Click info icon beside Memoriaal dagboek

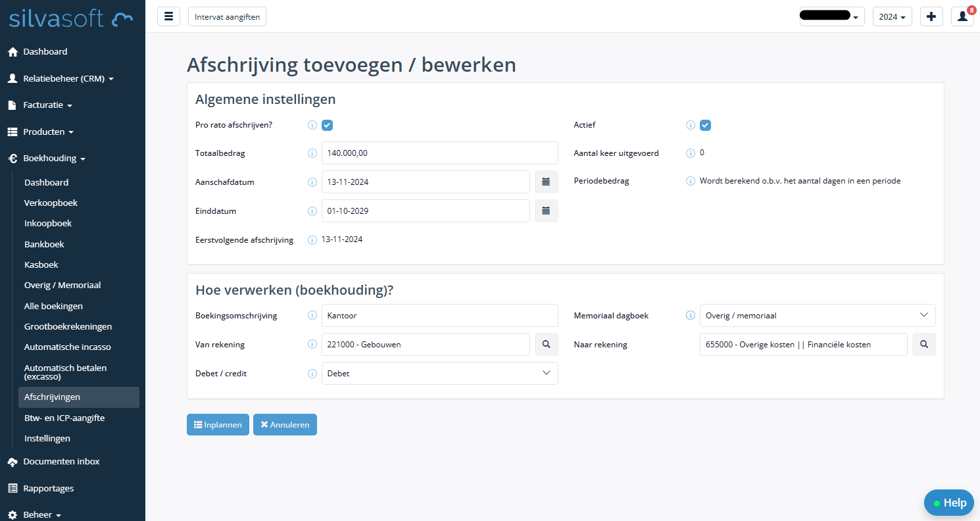691,315
